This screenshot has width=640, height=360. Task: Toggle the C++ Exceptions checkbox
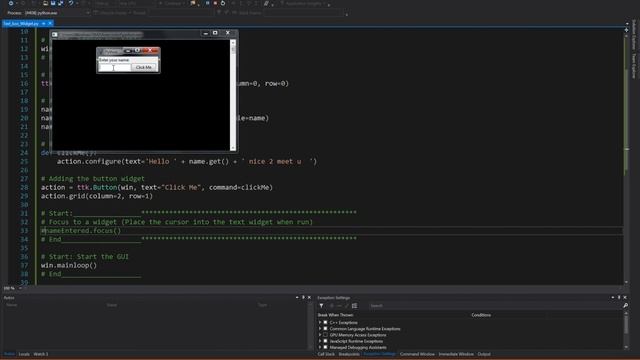coord(326,322)
